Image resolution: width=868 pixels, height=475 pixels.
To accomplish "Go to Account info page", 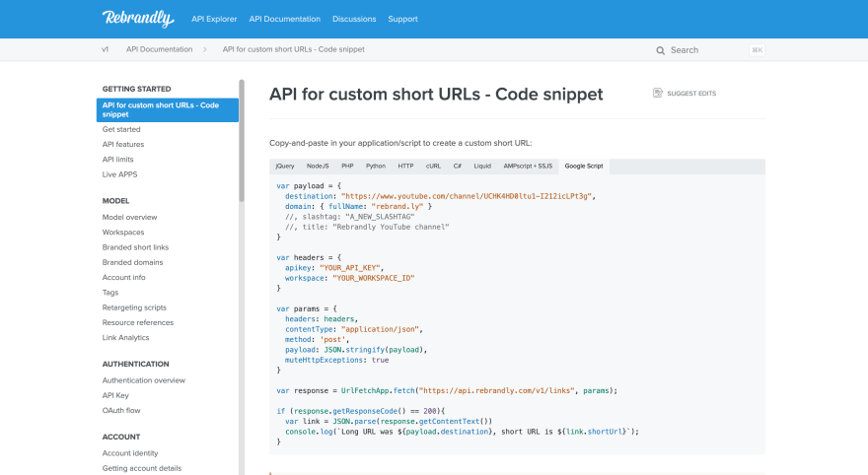I will [123, 278].
